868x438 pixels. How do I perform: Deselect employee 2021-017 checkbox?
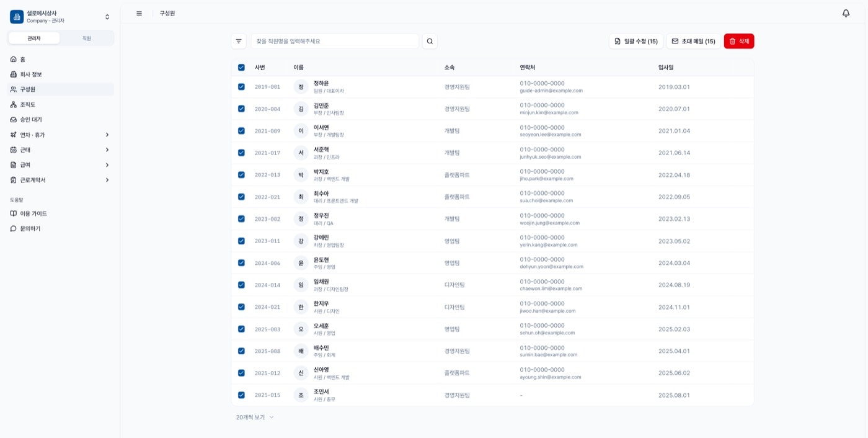point(241,153)
